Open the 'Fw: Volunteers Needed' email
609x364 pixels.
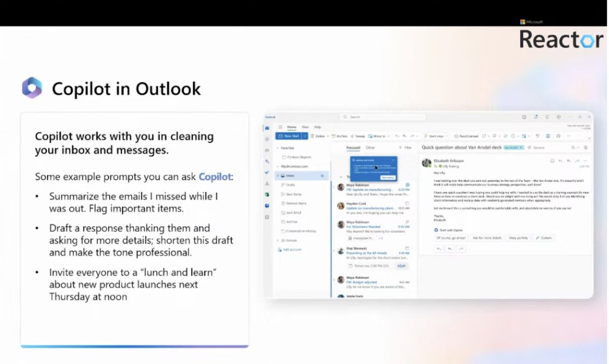point(374,230)
